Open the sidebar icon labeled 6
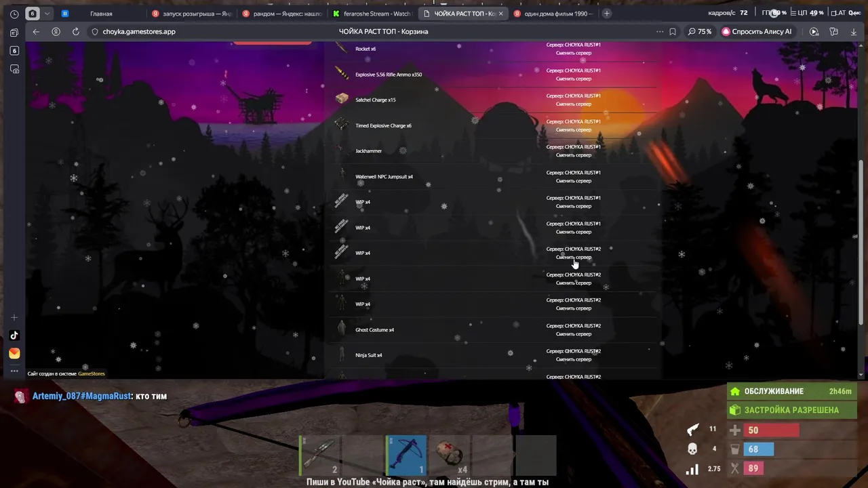868x488 pixels. tap(14, 51)
